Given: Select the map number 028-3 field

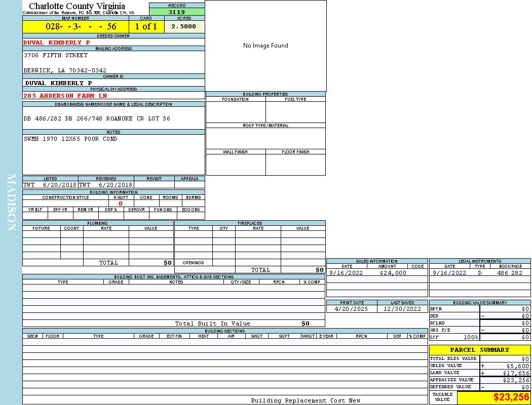Looking at the screenshot, I should pyautogui.click(x=75, y=27).
